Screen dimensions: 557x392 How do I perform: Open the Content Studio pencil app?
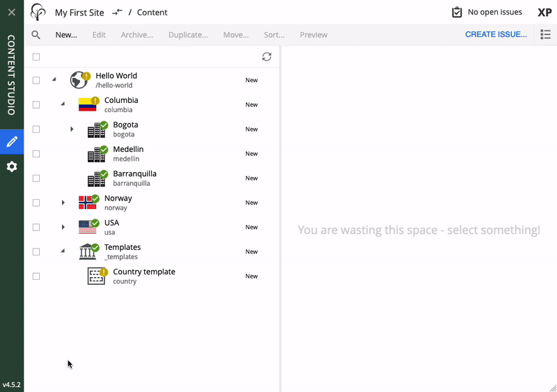click(12, 142)
